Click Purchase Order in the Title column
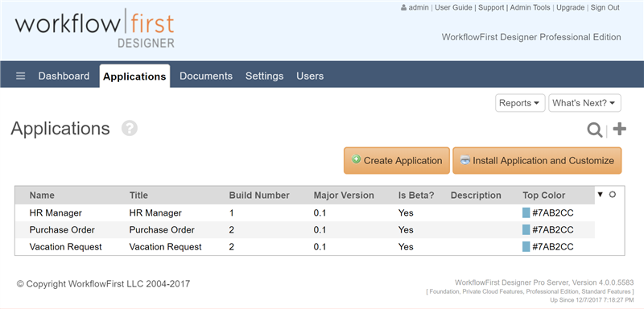The width and height of the screenshot is (644, 309). (162, 230)
